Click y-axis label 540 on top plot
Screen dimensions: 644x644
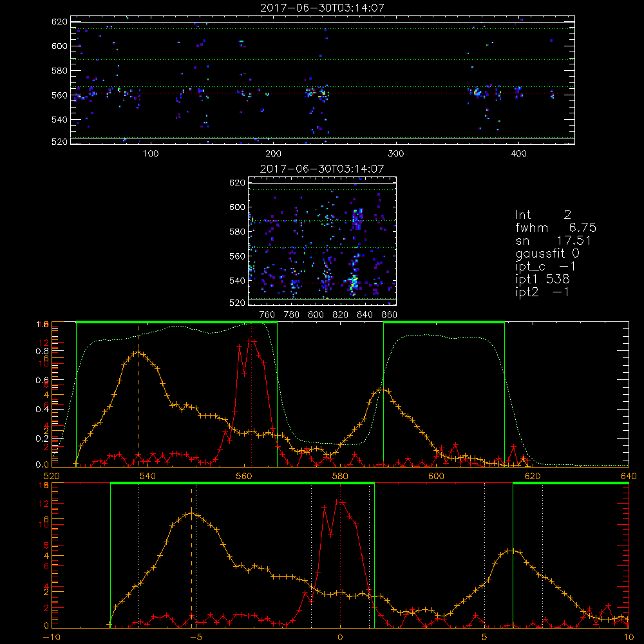tap(59, 120)
